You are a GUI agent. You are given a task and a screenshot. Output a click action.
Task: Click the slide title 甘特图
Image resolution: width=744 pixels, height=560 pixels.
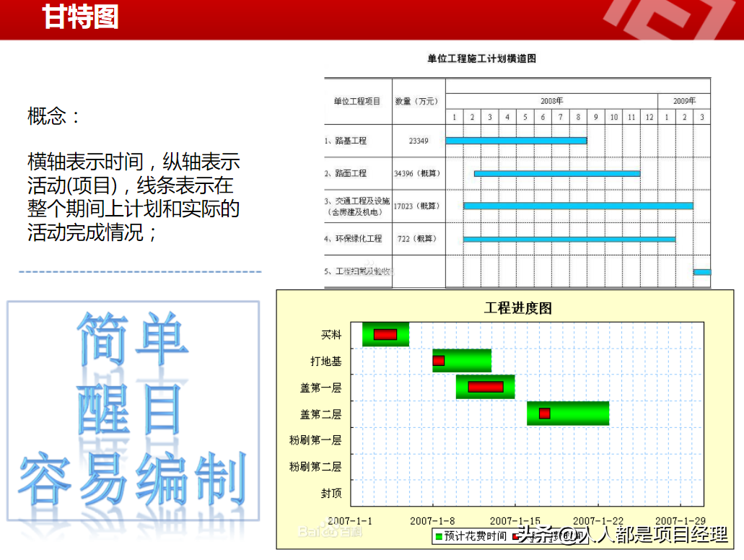coord(80,17)
